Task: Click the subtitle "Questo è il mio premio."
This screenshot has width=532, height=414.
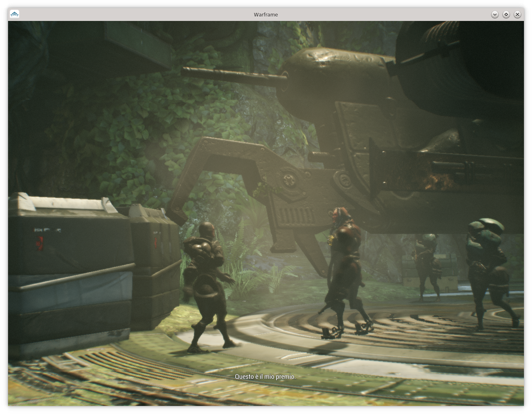Action: 266,377
